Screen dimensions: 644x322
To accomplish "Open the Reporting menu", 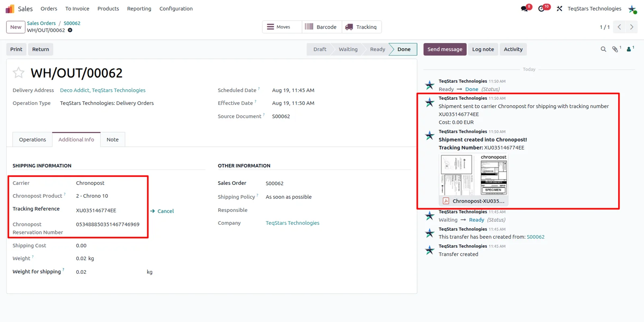I will pos(139,8).
